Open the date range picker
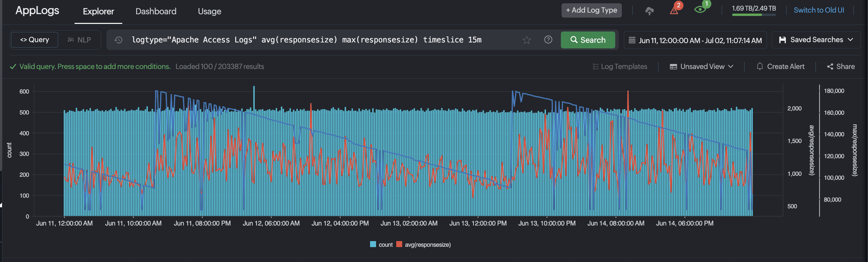868x262 pixels. 695,40
